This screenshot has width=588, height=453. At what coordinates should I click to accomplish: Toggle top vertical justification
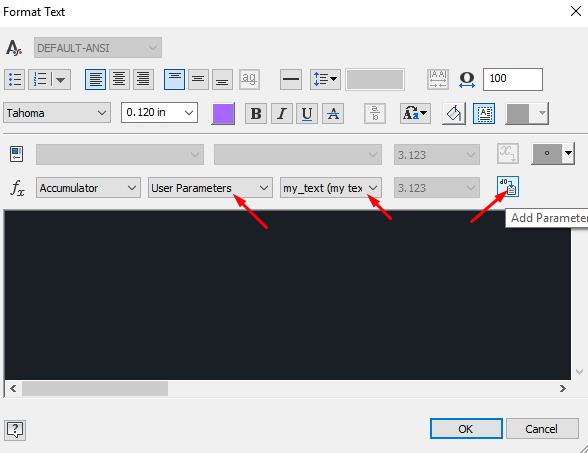coord(174,80)
